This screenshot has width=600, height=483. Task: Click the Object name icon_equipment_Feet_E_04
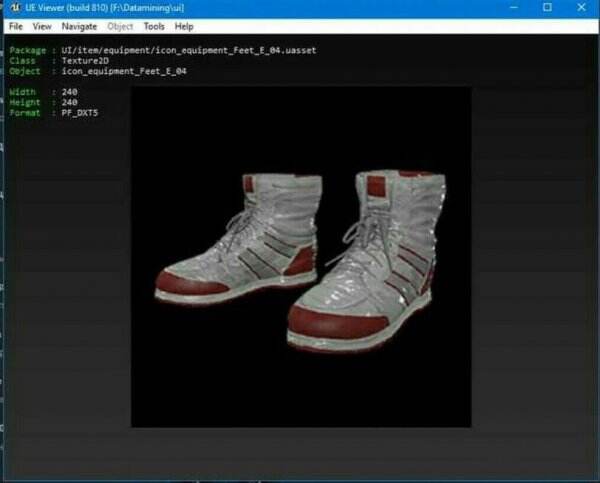point(124,71)
